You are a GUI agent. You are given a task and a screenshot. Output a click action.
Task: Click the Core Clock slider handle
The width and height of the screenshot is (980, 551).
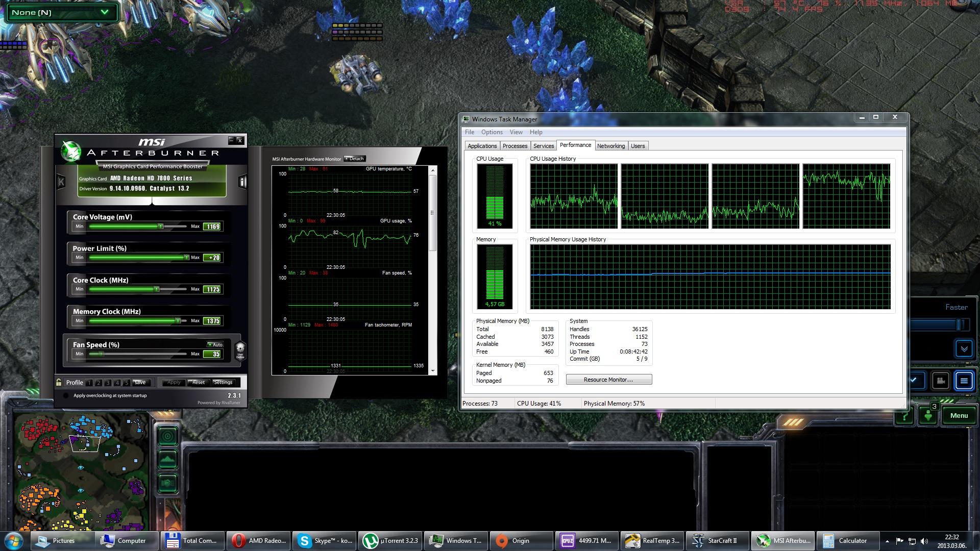(157, 289)
